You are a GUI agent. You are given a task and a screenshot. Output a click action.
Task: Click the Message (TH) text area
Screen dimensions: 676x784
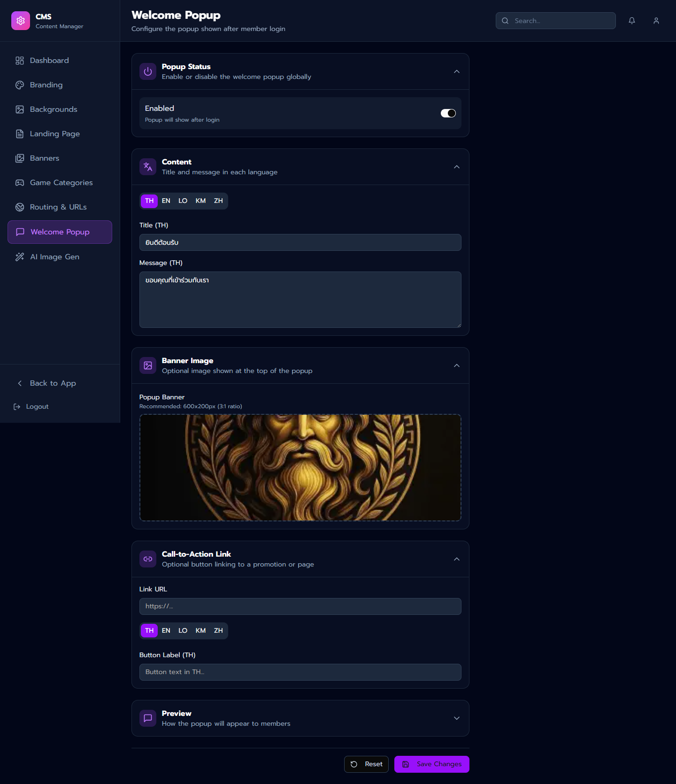point(300,300)
